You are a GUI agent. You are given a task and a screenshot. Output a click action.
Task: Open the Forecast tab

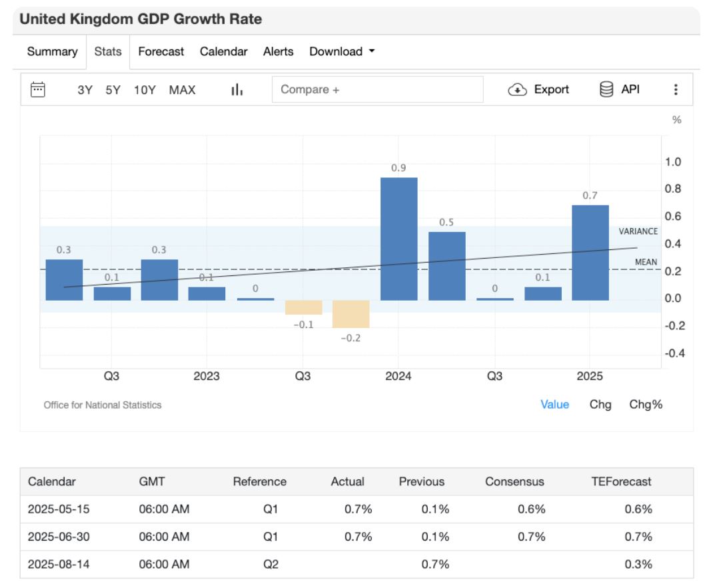tap(161, 51)
